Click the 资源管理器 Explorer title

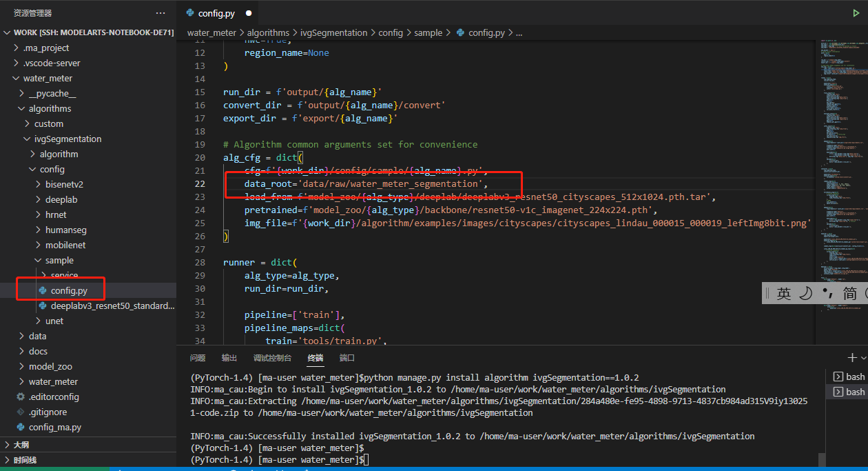(32, 13)
